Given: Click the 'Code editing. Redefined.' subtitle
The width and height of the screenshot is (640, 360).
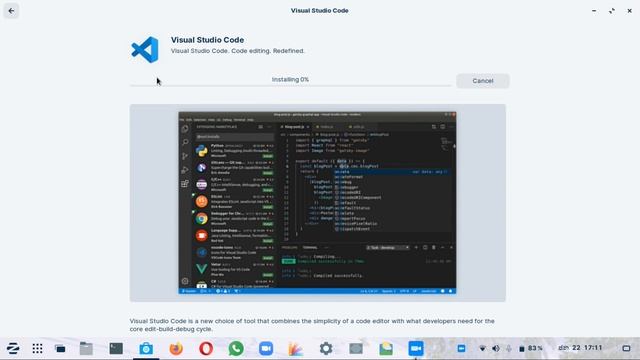Looking at the screenshot, I should pos(268,51).
